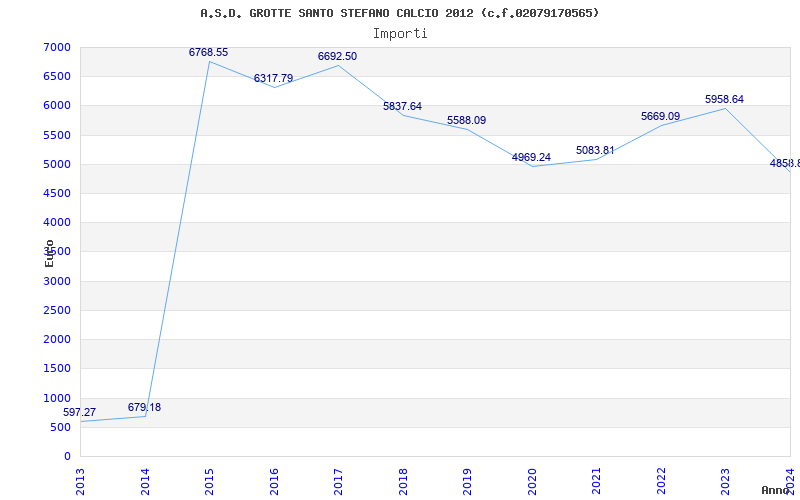Click the y-axis value 5500
This screenshot has width=800, height=500.
click(57, 135)
